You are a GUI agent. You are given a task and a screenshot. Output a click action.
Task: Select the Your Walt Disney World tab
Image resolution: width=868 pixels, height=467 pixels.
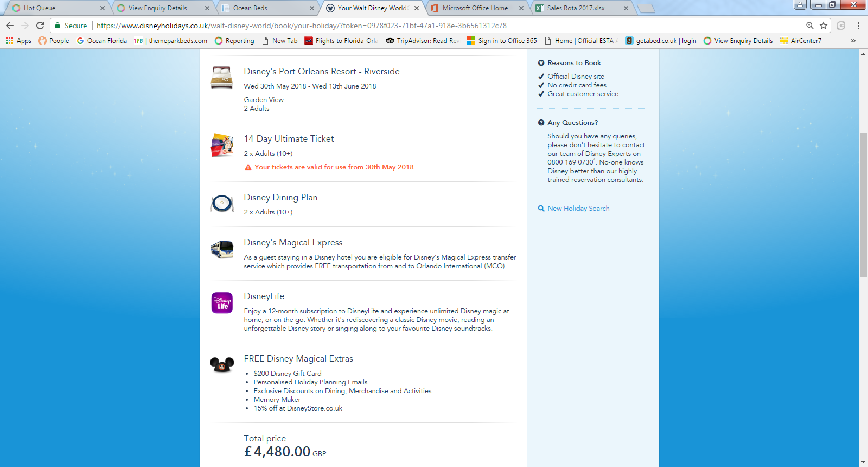(371, 8)
